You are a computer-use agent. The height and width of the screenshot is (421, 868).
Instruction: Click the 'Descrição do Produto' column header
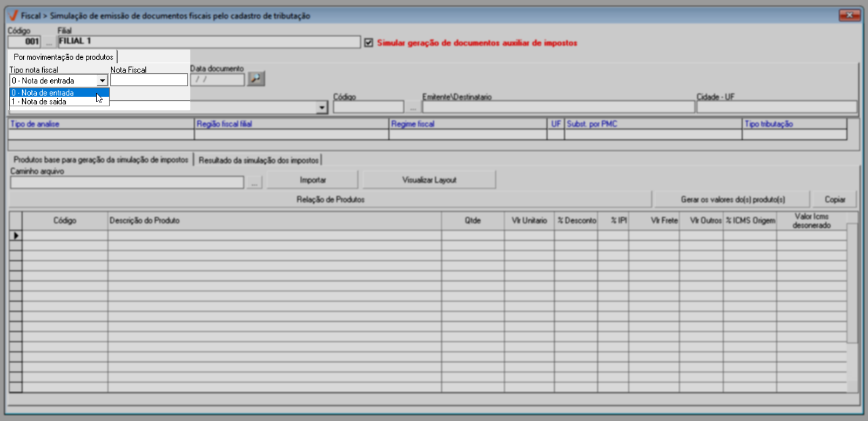[274, 220]
